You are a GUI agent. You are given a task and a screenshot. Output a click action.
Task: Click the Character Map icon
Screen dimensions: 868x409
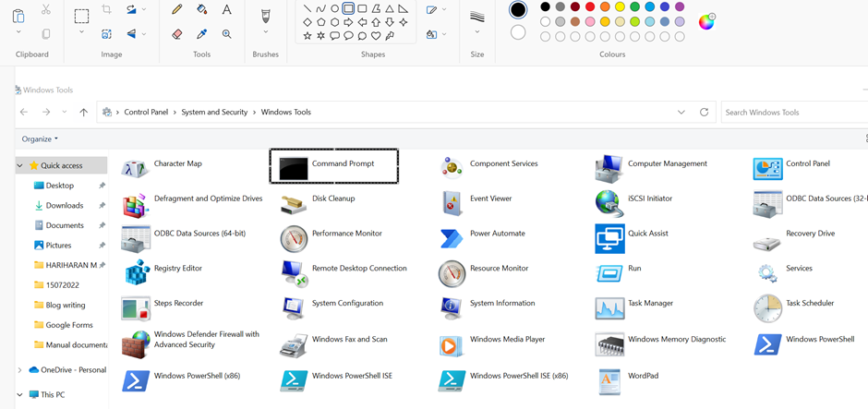point(136,168)
